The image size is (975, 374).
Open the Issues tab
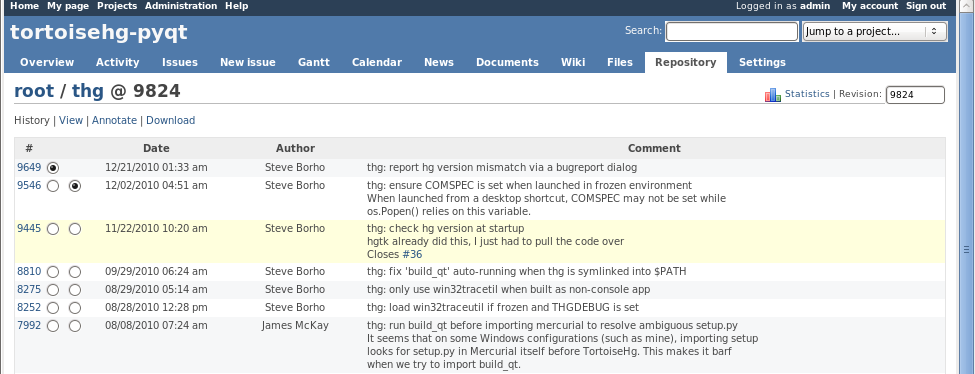pyautogui.click(x=180, y=62)
